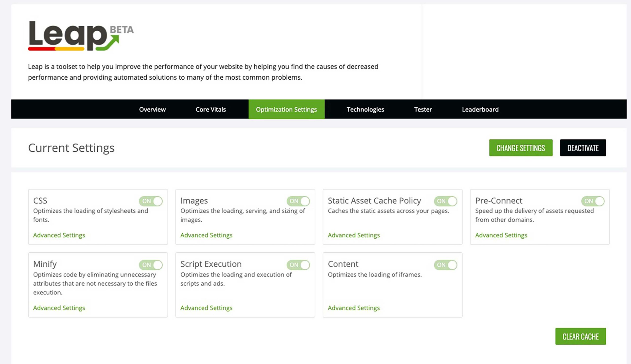The height and width of the screenshot is (364, 631).
Task: Open the Technologies tab
Action: coord(365,109)
